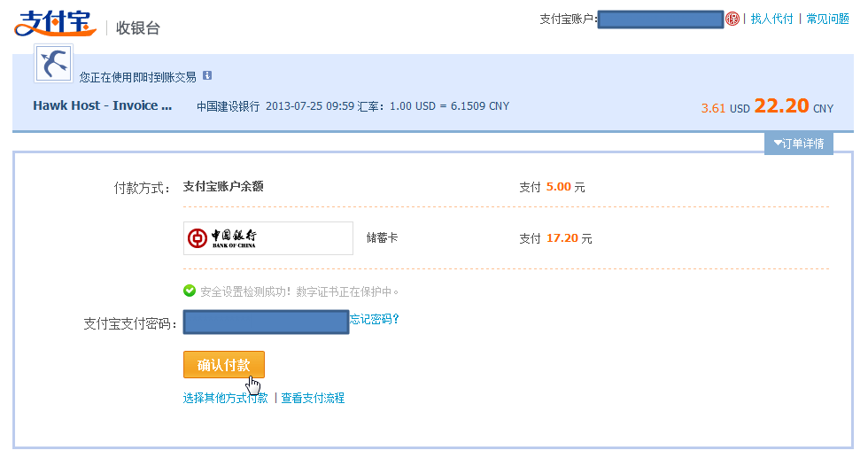Click the info icon beside 即时到账交易
868x466 pixels.
point(207,75)
